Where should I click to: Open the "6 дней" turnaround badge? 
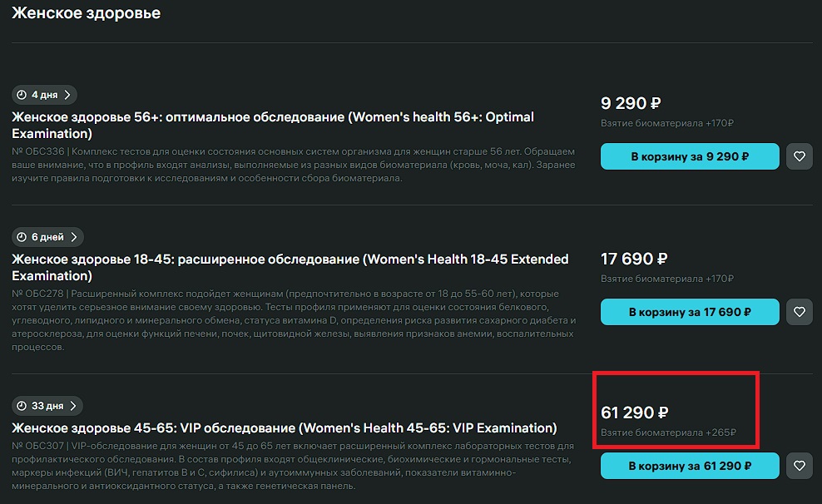pyautogui.click(x=47, y=237)
